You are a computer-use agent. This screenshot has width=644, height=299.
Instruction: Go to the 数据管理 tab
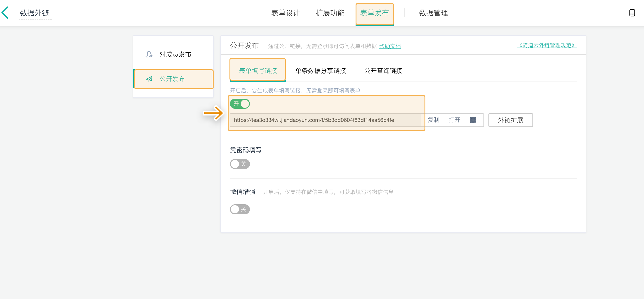tap(433, 13)
